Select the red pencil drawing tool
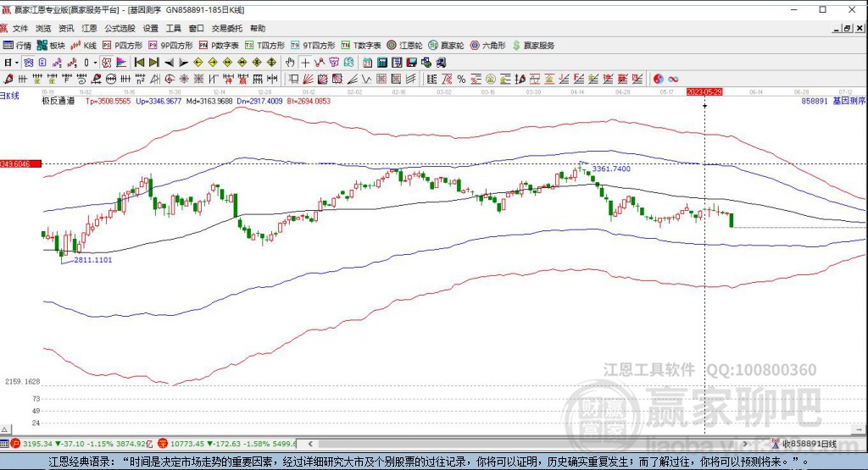The width and height of the screenshot is (868, 470). [8, 79]
